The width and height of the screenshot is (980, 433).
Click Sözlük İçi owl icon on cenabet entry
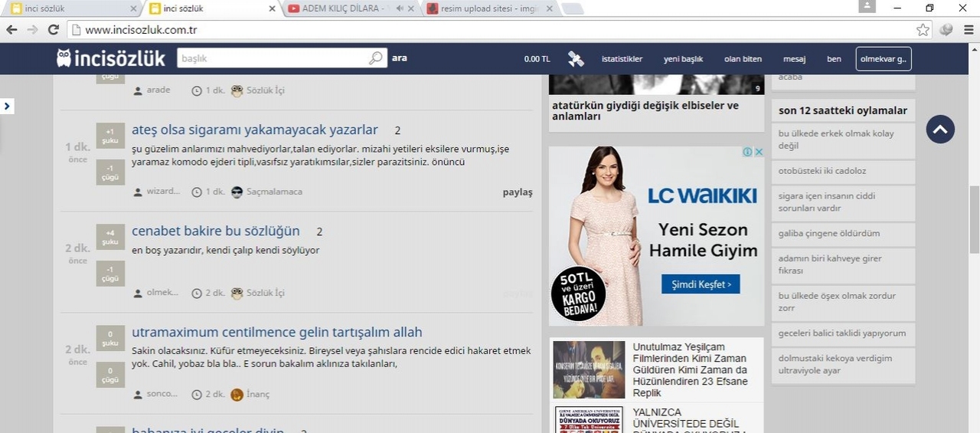click(x=237, y=293)
